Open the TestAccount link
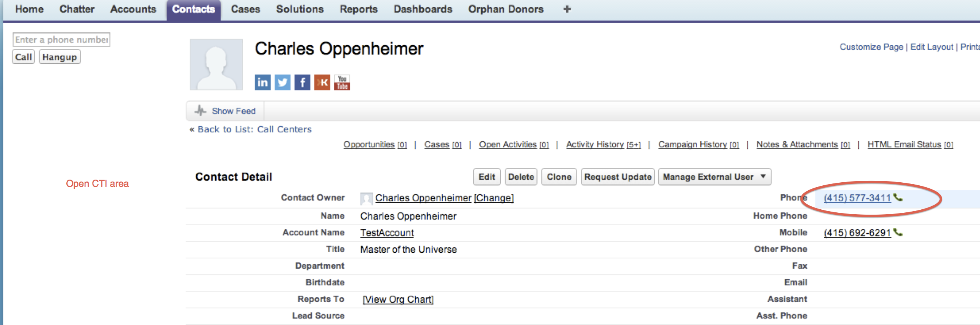 [387, 233]
